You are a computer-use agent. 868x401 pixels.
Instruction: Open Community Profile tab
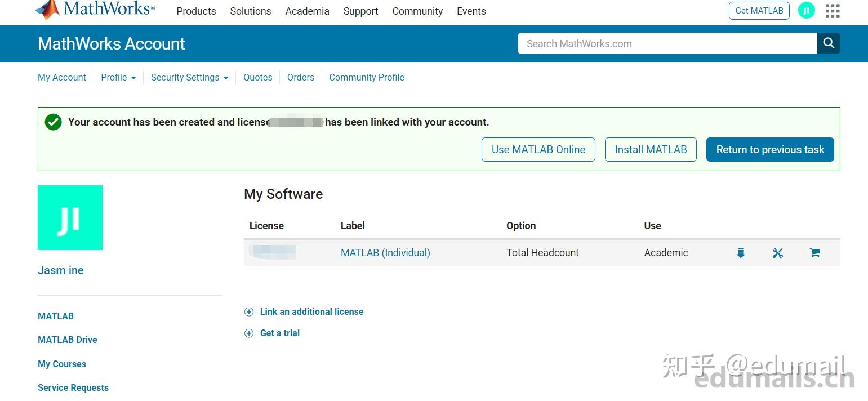(367, 77)
